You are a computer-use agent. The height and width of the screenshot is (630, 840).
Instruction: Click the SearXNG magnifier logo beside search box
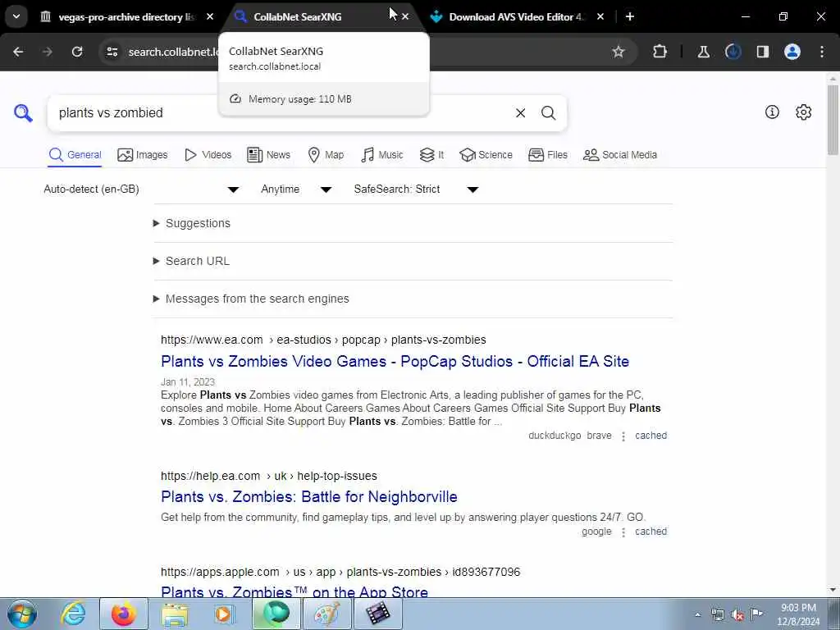point(23,113)
